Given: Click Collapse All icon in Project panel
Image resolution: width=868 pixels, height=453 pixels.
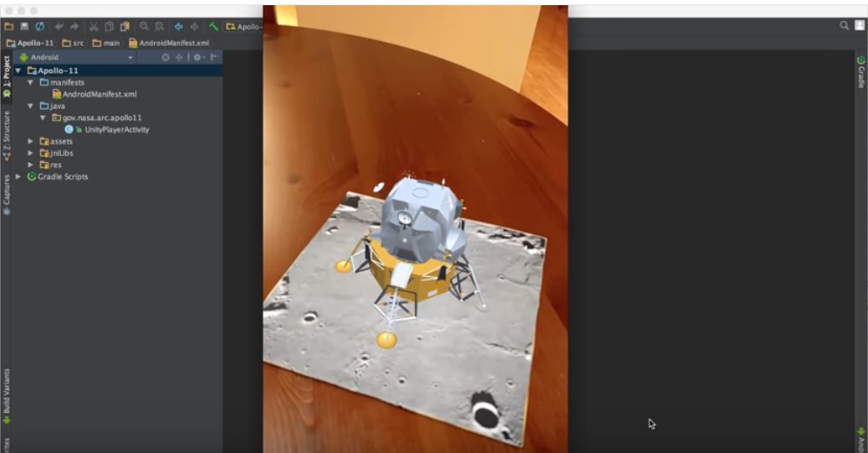Looking at the screenshot, I should pyautogui.click(x=178, y=57).
